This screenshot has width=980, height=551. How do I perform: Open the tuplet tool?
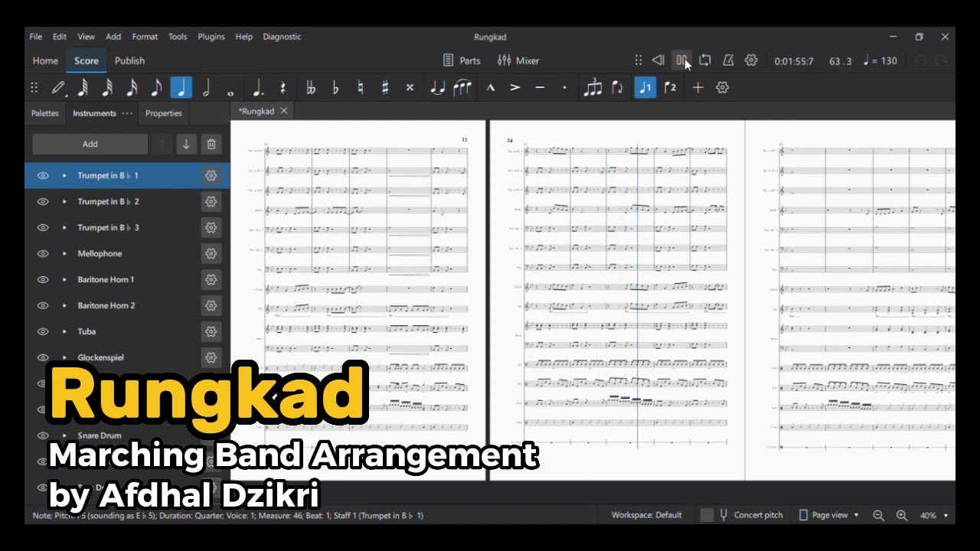[593, 88]
